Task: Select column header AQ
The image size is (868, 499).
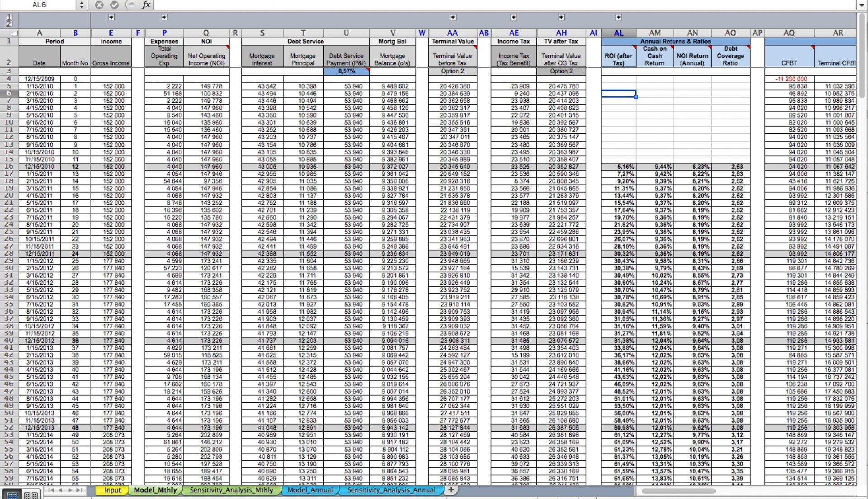Action: click(789, 33)
